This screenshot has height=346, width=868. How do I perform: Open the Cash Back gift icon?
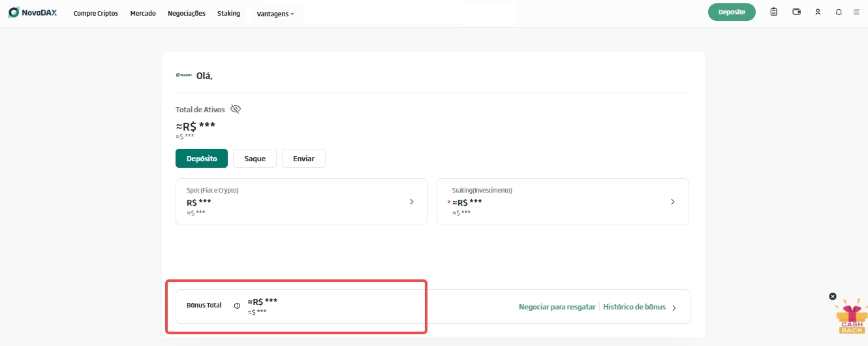coord(852,318)
